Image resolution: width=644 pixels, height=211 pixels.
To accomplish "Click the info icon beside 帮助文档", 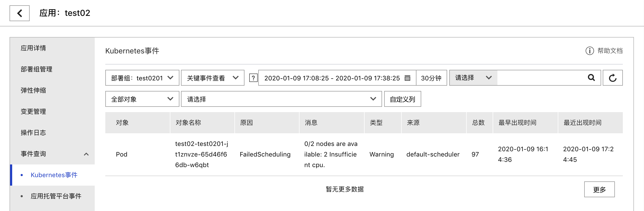I will pos(589,51).
